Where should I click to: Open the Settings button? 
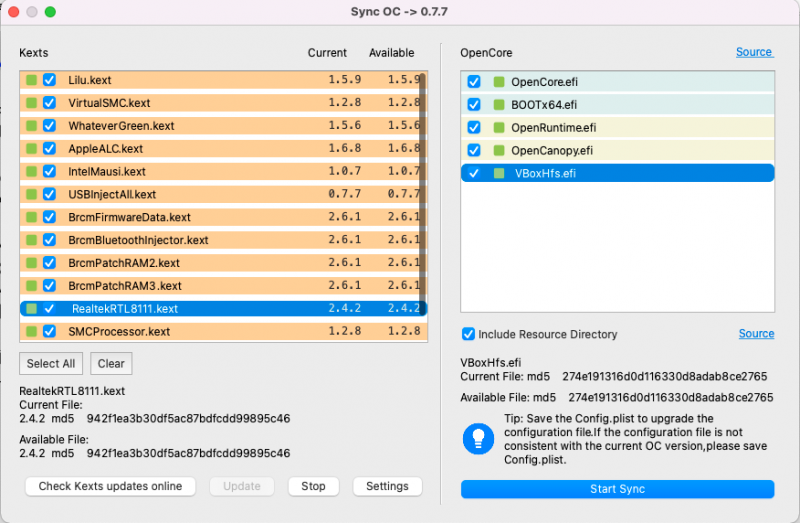(387, 487)
